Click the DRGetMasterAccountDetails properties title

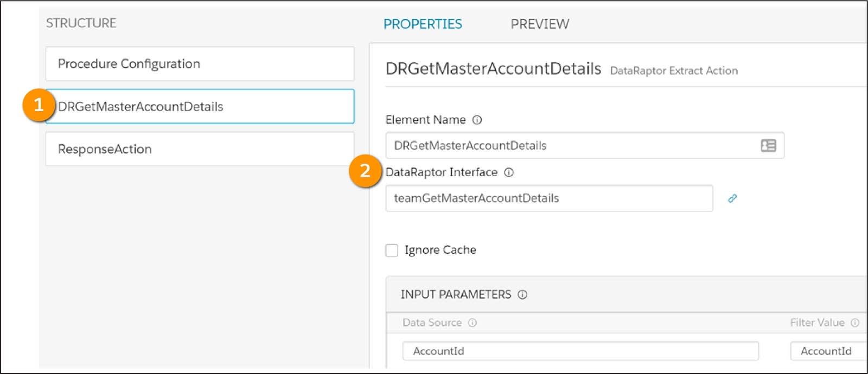[x=493, y=68]
